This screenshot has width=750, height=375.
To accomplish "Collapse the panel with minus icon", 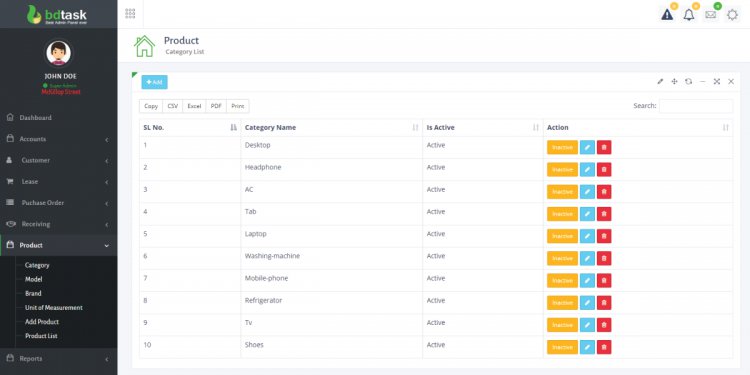I will [703, 82].
